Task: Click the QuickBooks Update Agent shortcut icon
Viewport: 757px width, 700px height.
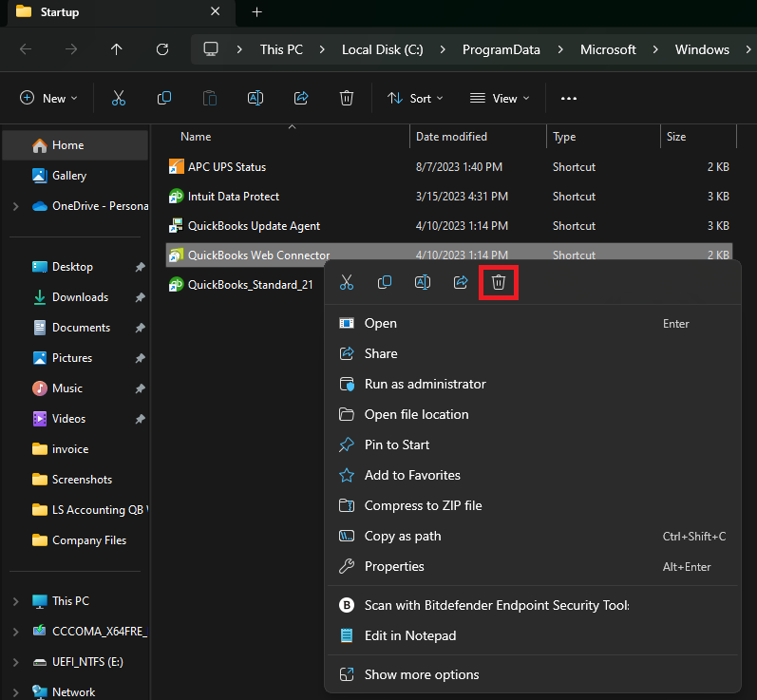Action: (177, 225)
